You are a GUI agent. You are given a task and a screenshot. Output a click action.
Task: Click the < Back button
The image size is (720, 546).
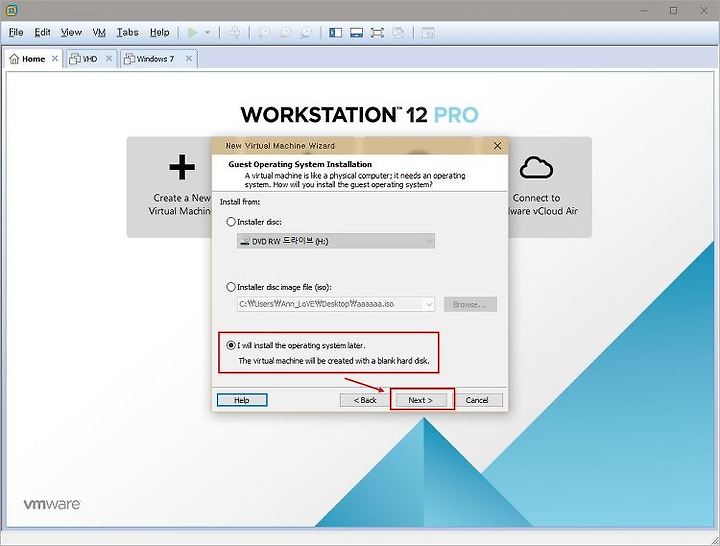pos(365,400)
